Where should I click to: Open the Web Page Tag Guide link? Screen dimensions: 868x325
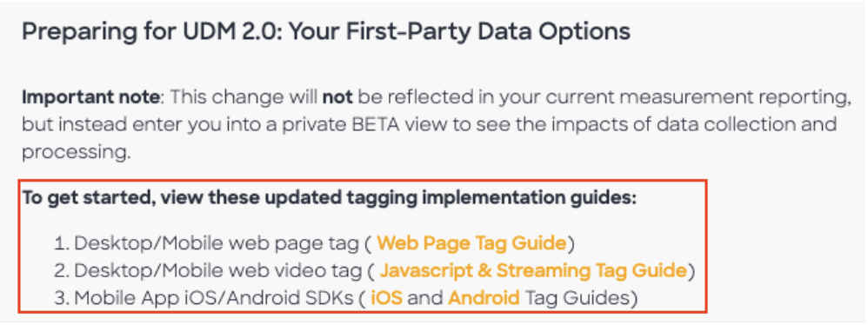pyautogui.click(x=472, y=243)
